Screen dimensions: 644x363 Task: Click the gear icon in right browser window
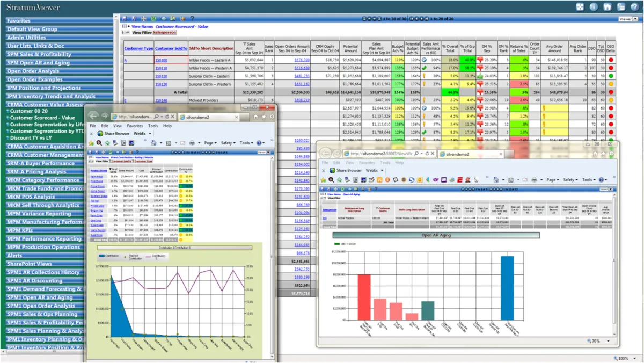[611, 154]
